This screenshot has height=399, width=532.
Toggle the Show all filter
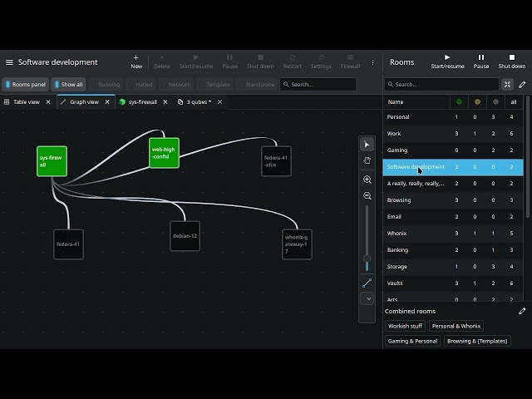(68, 85)
